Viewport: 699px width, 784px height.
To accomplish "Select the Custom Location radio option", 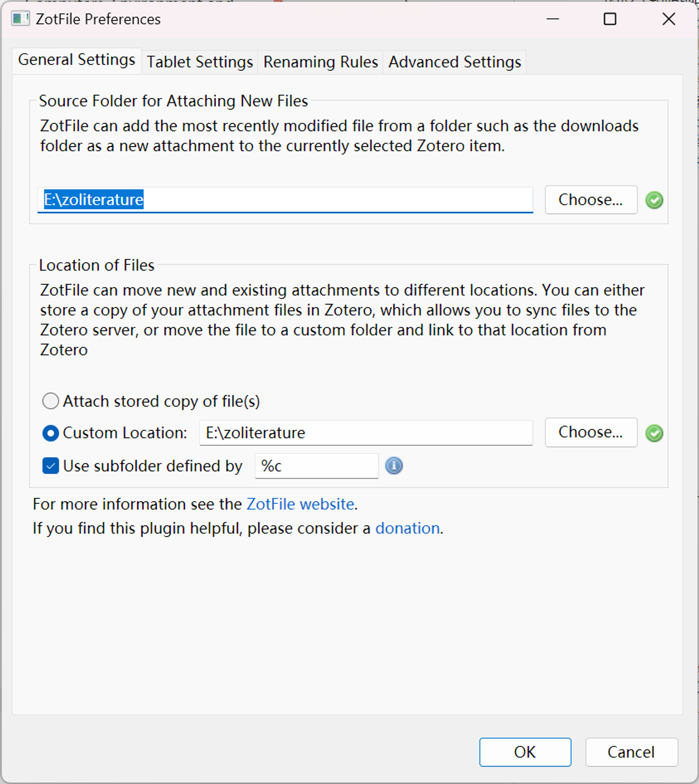I will click(51, 433).
